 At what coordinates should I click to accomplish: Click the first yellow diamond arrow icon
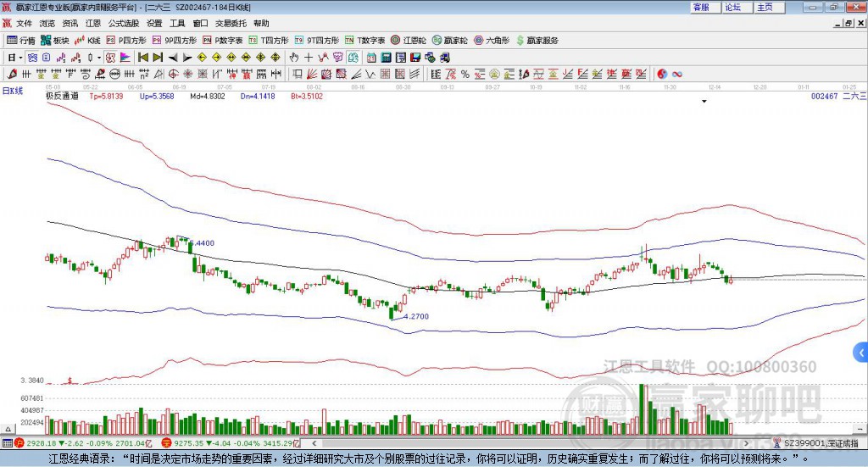coord(202,58)
